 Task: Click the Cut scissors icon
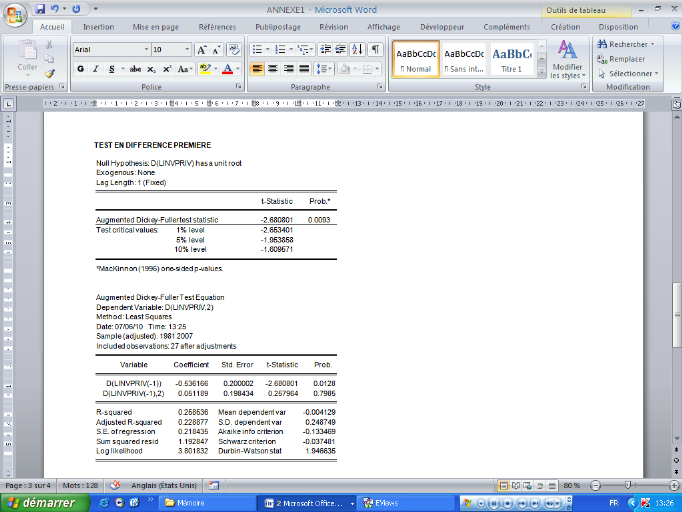click(x=49, y=45)
